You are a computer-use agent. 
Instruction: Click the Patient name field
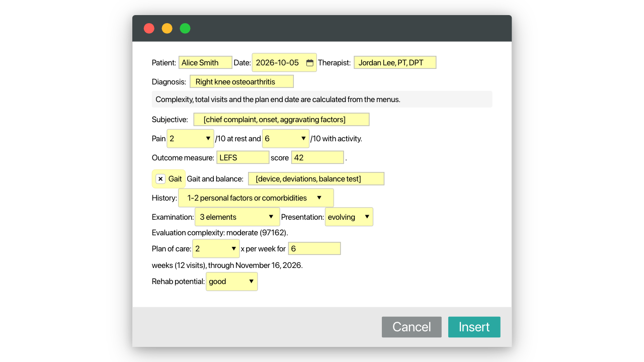point(205,62)
